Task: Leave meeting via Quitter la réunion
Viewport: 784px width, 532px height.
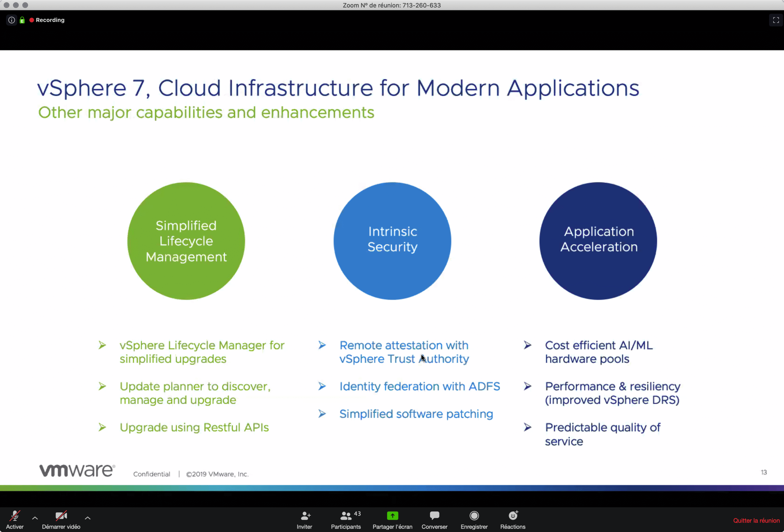Action: tap(756, 521)
